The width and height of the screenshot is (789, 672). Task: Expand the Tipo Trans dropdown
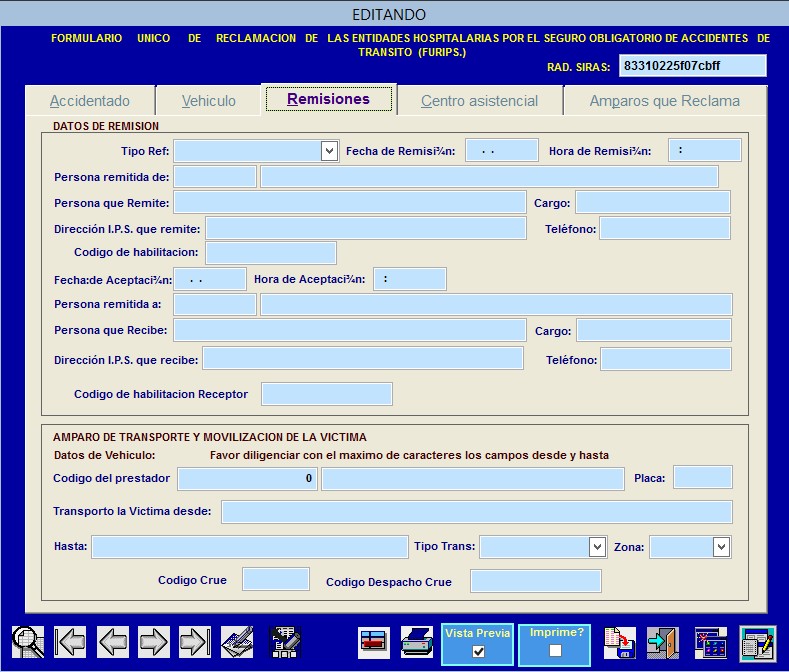click(597, 547)
